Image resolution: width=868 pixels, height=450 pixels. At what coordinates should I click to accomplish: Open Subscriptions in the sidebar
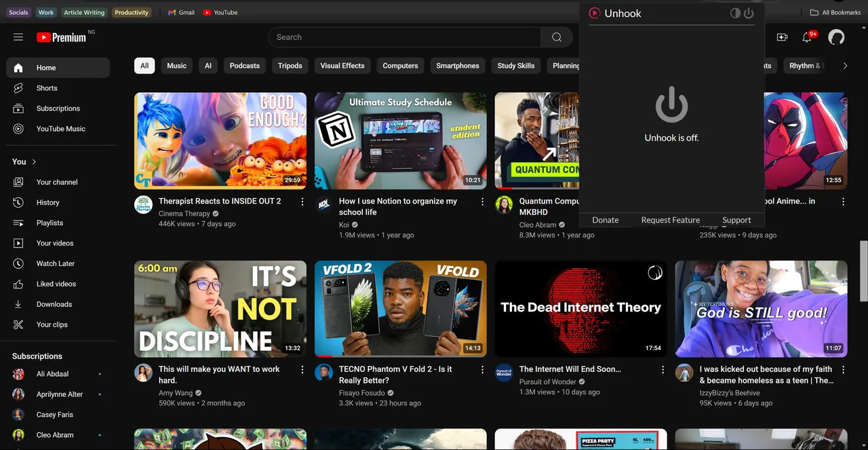[58, 109]
